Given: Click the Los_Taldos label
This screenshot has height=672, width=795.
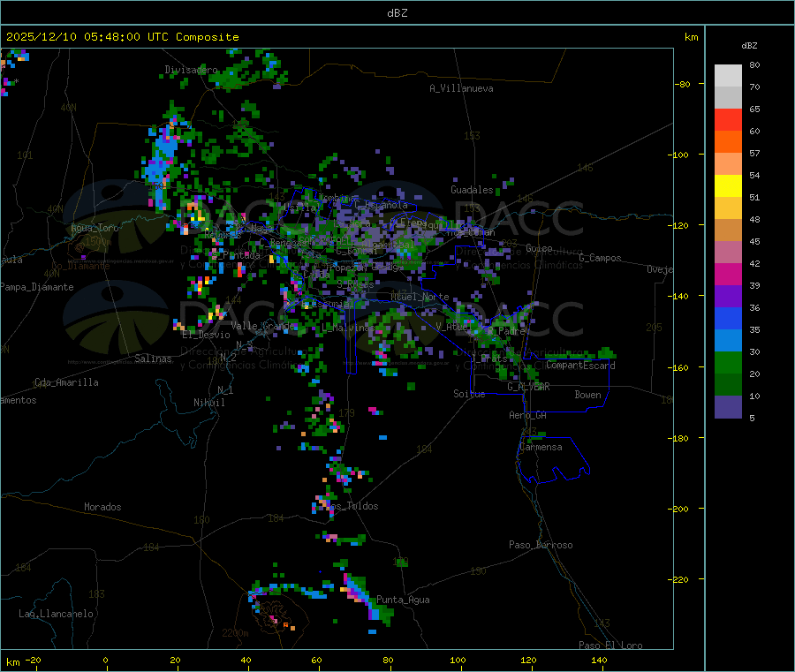Looking at the screenshot, I should pos(352,506).
